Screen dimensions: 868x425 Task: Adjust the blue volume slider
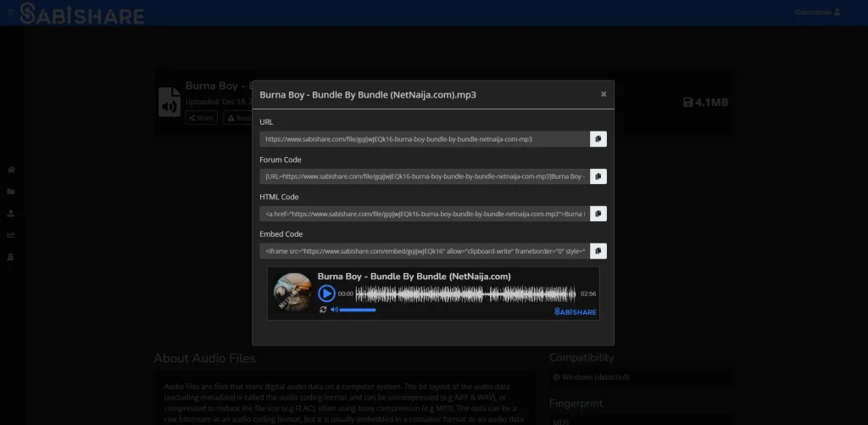(x=358, y=310)
